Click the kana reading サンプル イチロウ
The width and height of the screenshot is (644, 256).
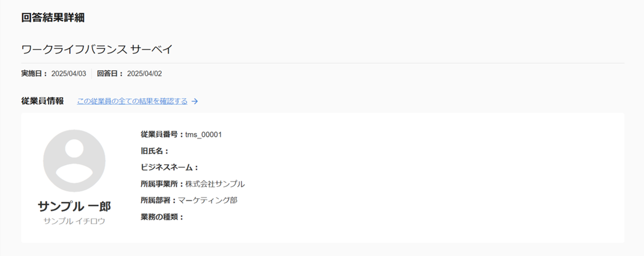pos(74,221)
